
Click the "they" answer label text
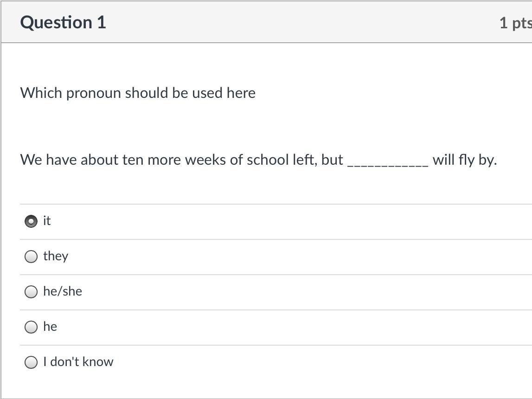pyautogui.click(x=56, y=256)
